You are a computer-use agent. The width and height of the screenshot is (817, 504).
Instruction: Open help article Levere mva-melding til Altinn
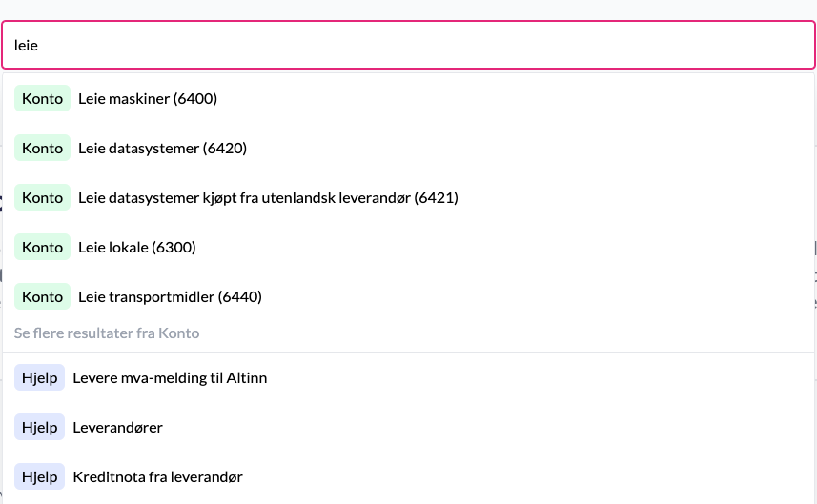click(x=170, y=378)
